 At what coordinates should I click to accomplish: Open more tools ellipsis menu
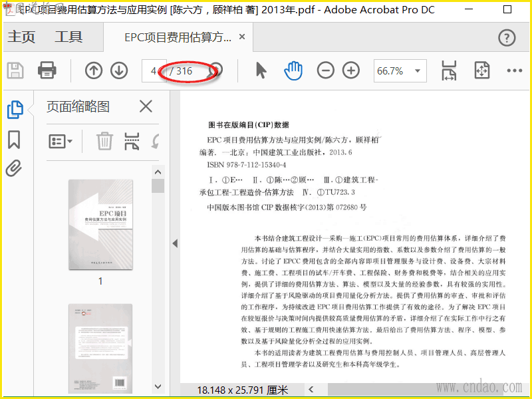[514, 70]
